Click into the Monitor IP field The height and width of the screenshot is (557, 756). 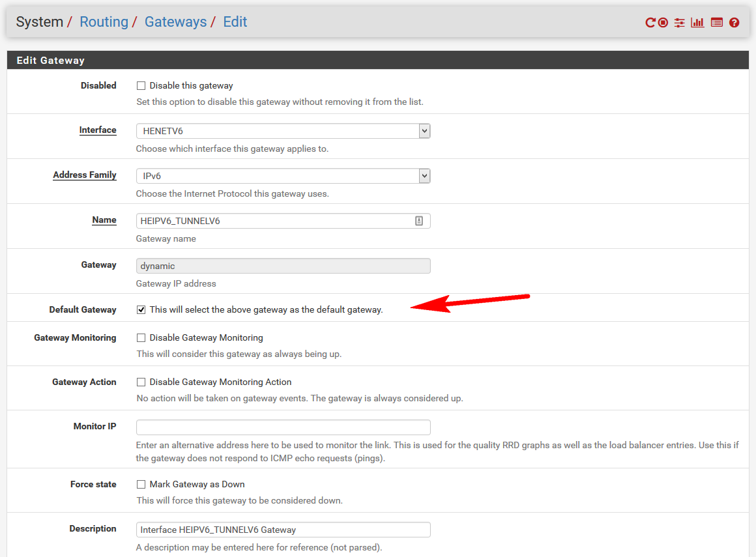click(x=283, y=427)
